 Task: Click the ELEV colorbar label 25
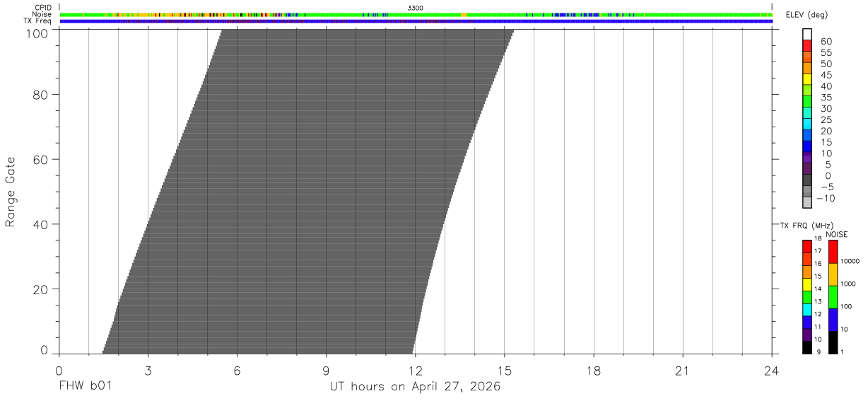(x=827, y=120)
